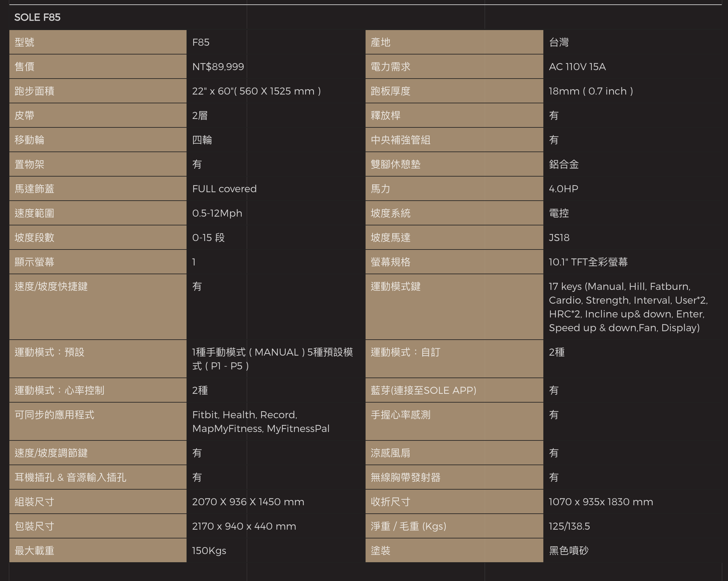This screenshot has height=581, width=728.
Task: Click the FULL covered cell
Action: [224, 189]
